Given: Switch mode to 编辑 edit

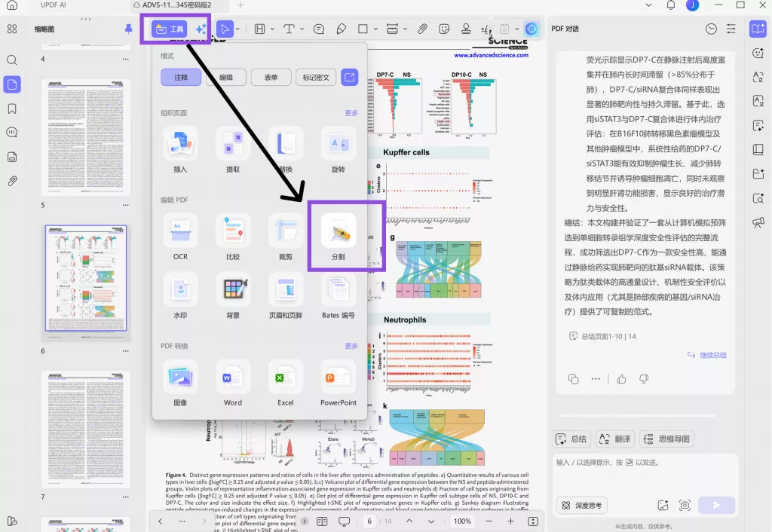Looking at the screenshot, I should (x=226, y=78).
